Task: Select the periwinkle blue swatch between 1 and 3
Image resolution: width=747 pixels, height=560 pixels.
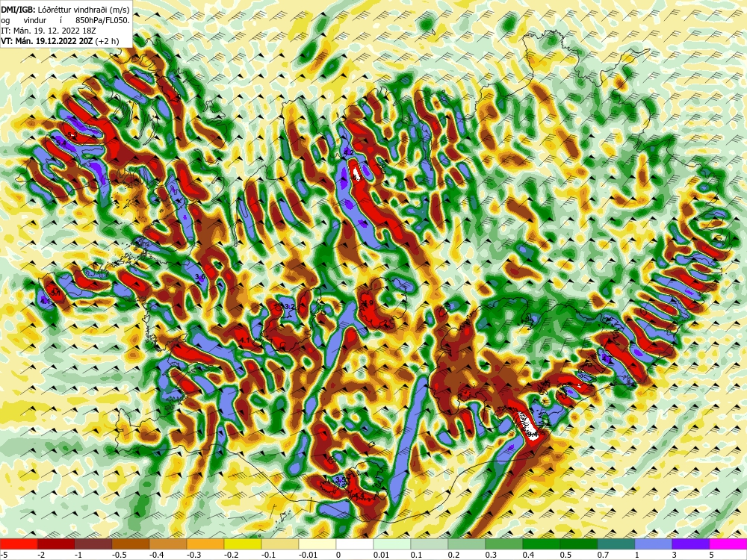Action: point(654,544)
